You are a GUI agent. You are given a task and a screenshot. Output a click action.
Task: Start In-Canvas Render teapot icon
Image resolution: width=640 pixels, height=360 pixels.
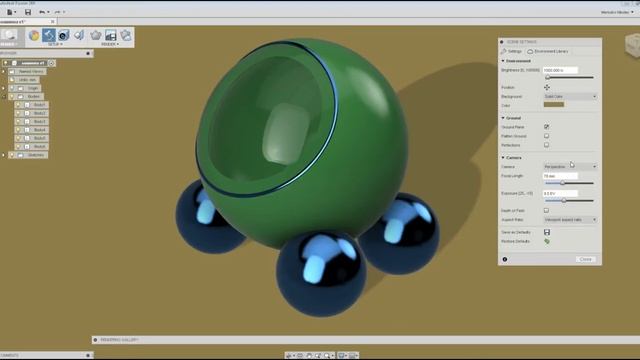click(96, 35)
